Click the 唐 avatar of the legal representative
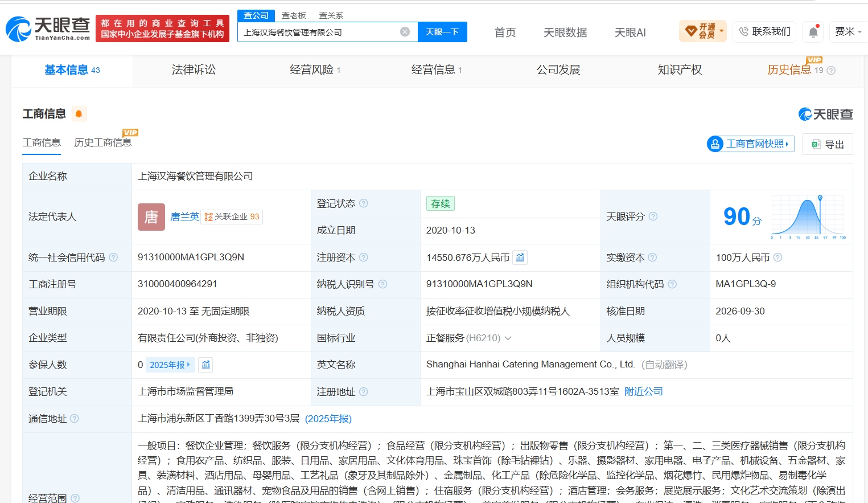Image resolution: width=868 pixels, height=503 pixels. click(x=151, y=217)
